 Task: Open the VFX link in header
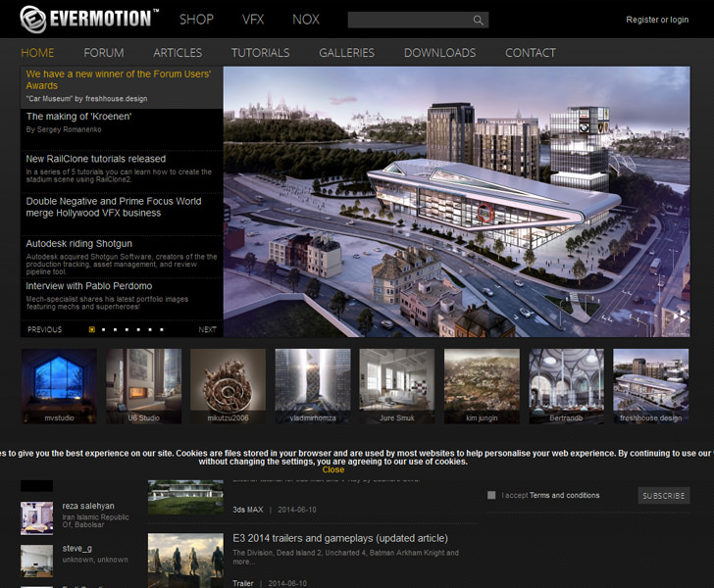pyautogui.click(x=253, y=20)
